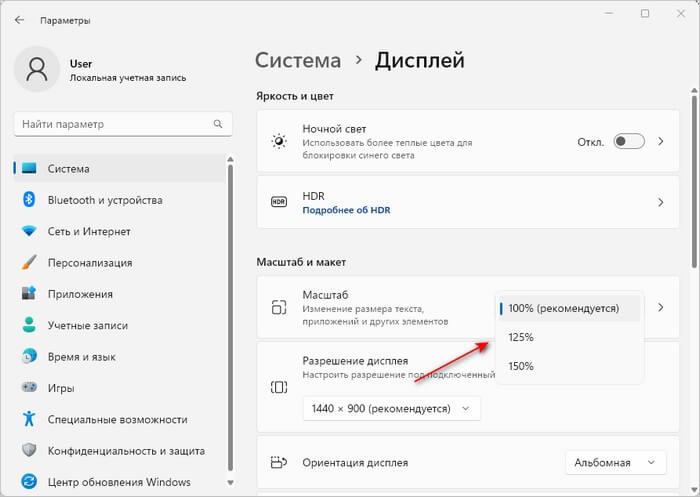Open 1440 × 900 resolution dropdown

coord(391,408)
